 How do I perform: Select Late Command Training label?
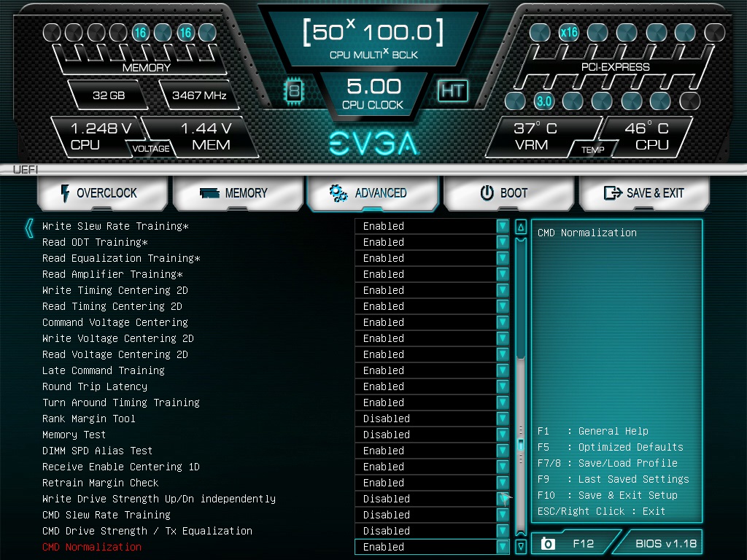(104, 370)
